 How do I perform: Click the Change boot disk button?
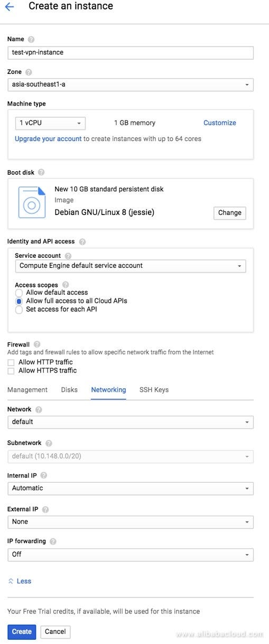click(x=230, y=213)
